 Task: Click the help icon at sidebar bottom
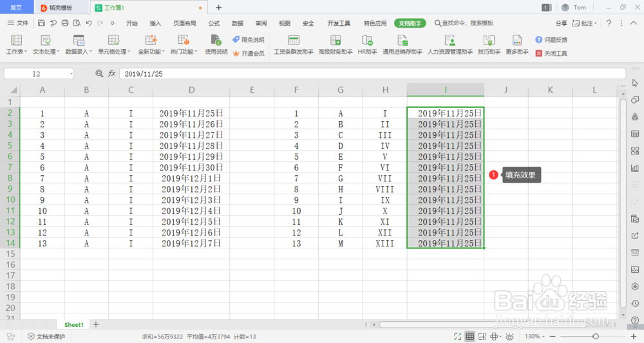635,320
